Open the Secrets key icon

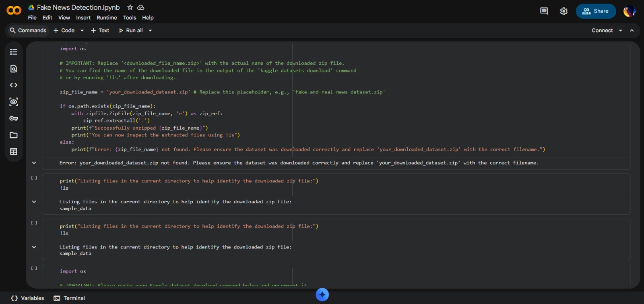coord(14,118)
